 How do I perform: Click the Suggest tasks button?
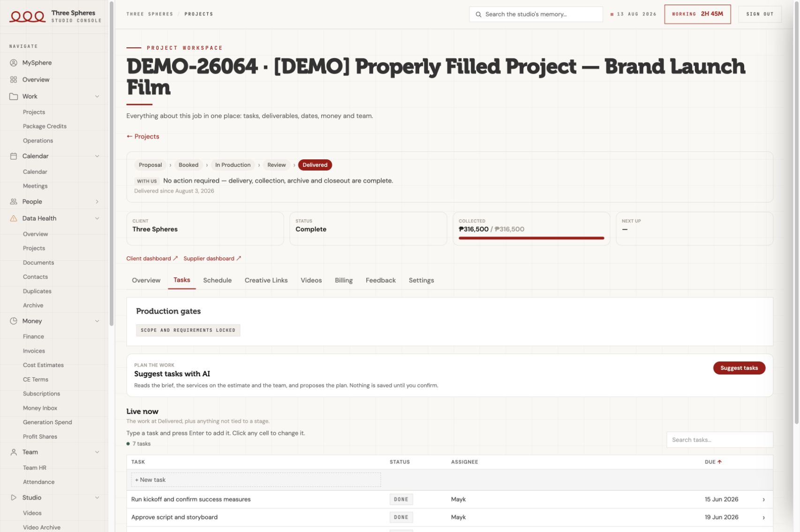point(739,368)
